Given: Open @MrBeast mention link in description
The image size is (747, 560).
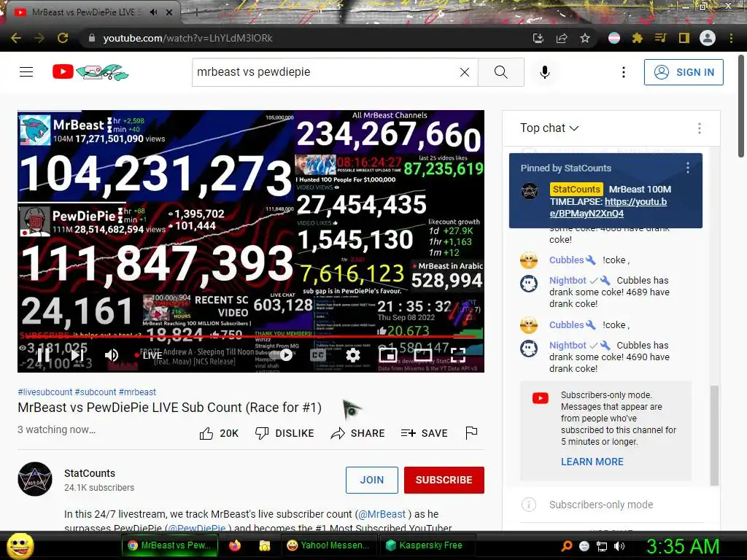Looking at the screenshot, I should [382, 514].
